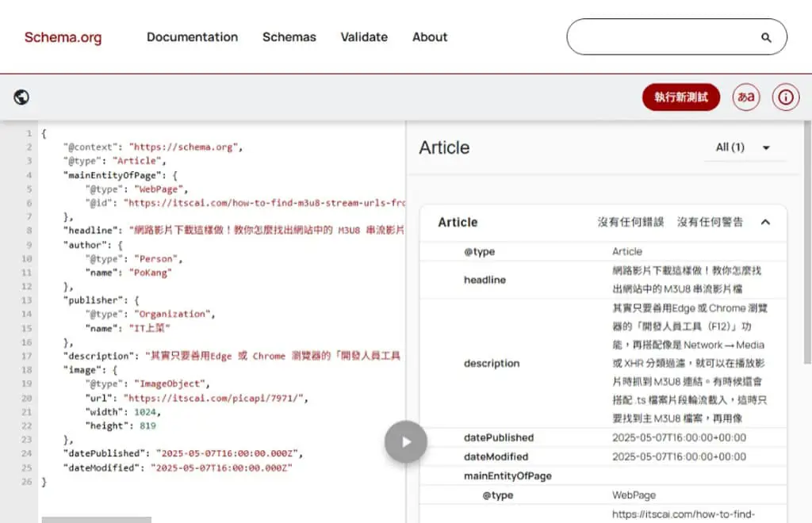The width and height of the screenshot is (812, 523).
Task: Click the 執行新測試 button
Action: coord(681,97)
